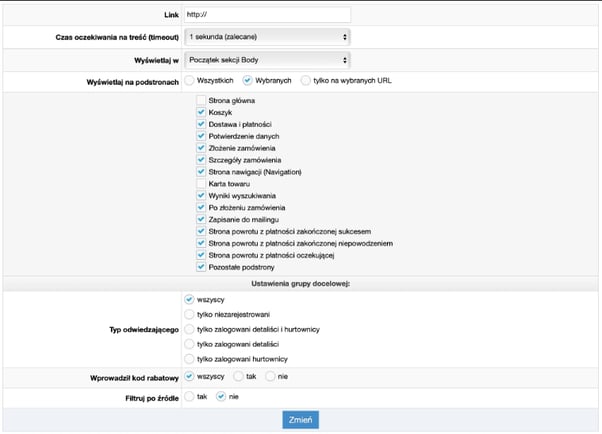Select the 'Wszystkich' radio option

pos(191,81)
